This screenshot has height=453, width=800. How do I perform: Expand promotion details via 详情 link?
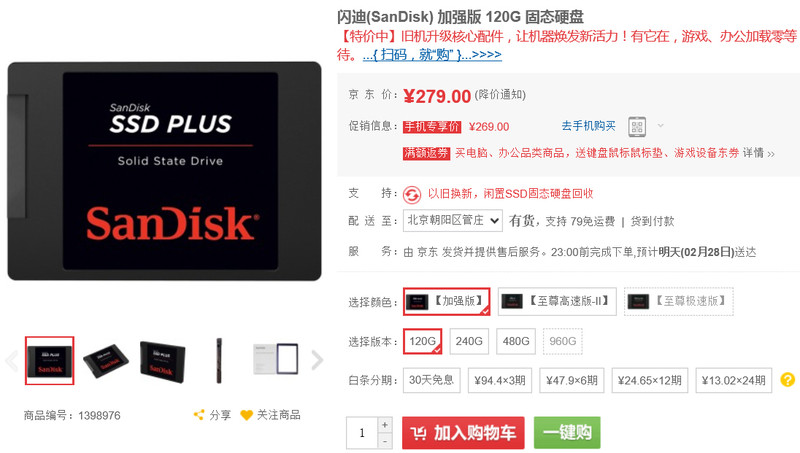[758, 153]
